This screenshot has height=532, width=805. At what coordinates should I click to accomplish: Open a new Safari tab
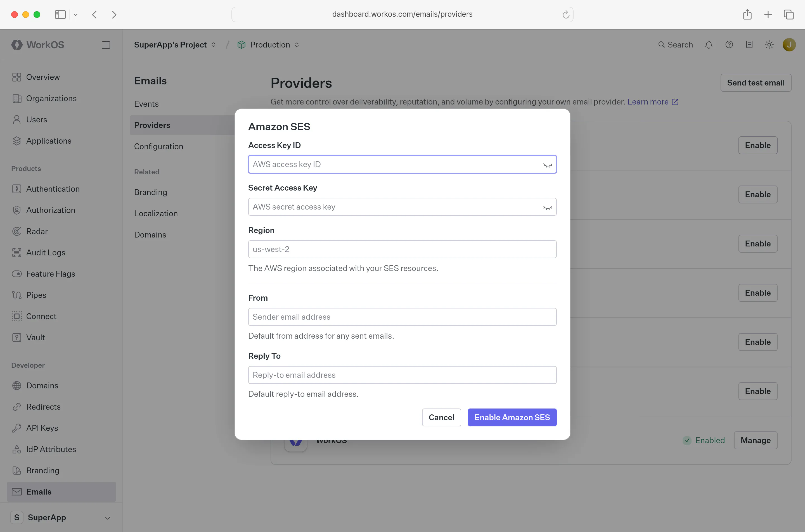point(768,15)
